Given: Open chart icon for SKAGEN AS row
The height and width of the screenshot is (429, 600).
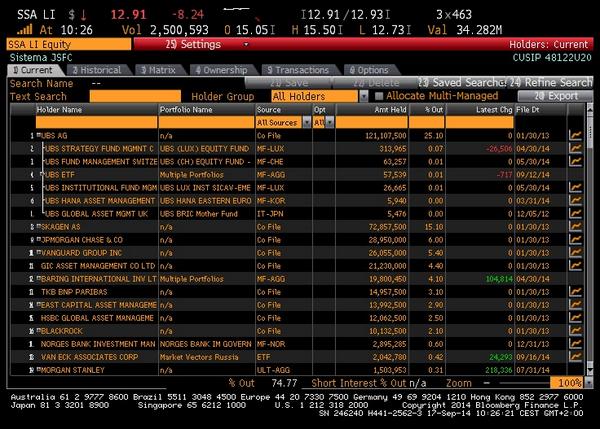Looking at the screenshot, I should (575, 226).
